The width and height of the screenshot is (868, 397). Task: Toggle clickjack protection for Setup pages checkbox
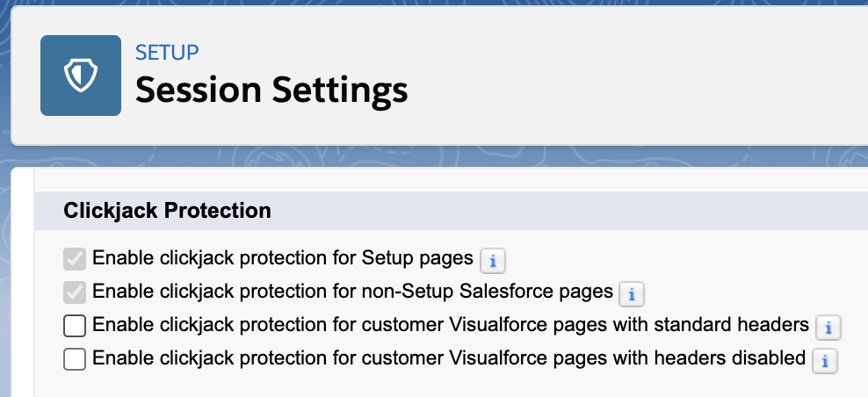point(75,259)
